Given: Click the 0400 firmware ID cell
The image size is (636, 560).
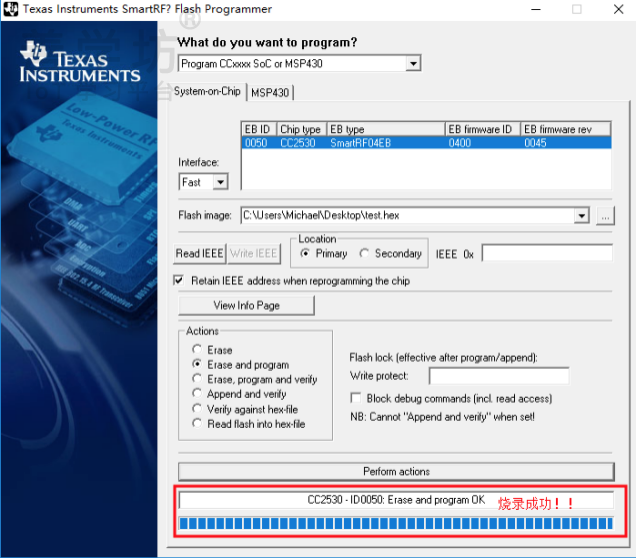Looking at the screenshot, I should coord(460,143).
